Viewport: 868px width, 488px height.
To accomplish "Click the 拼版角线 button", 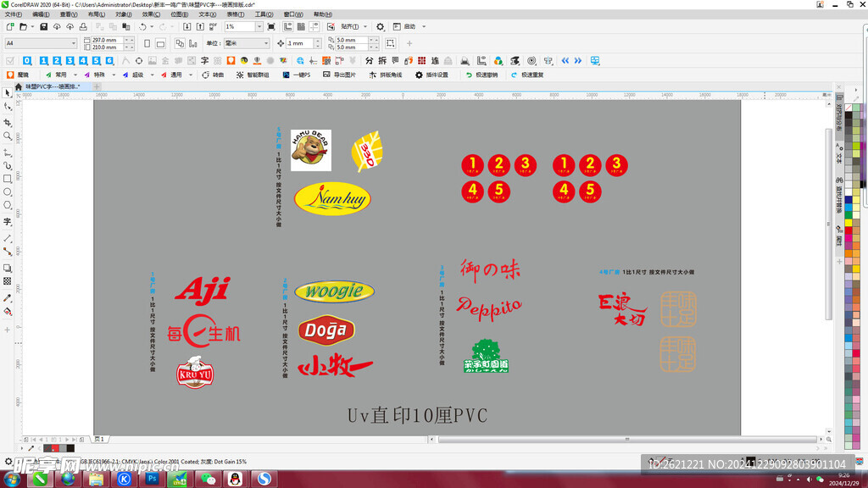I will (x=386, y=75).
